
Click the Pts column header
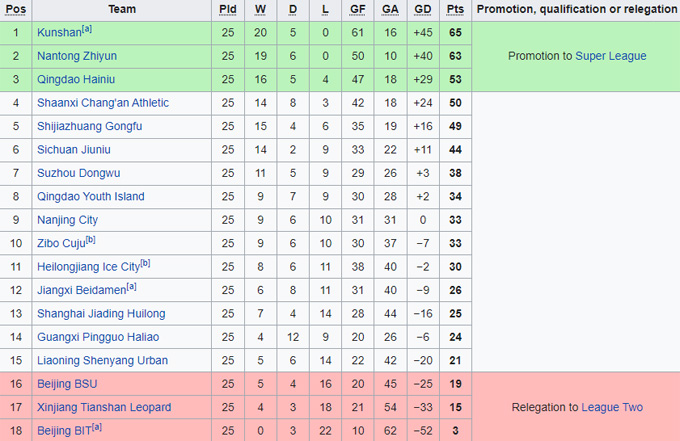[x=456, y=9]
